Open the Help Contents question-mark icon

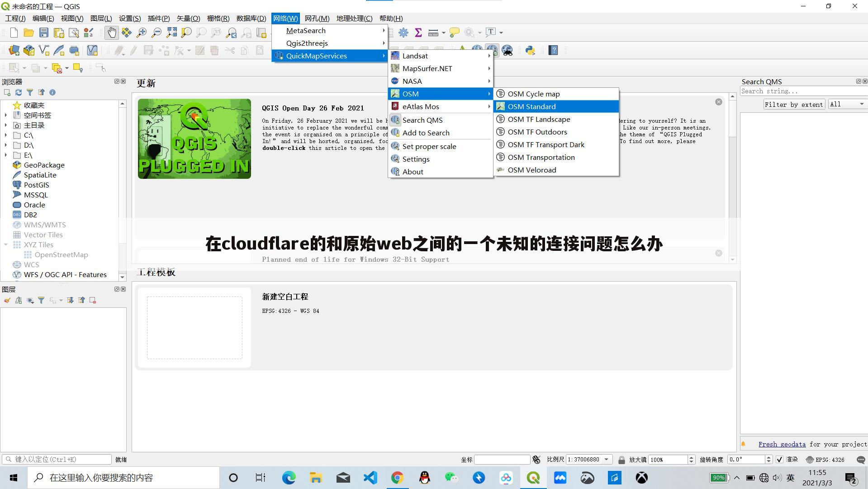point(553,50)
